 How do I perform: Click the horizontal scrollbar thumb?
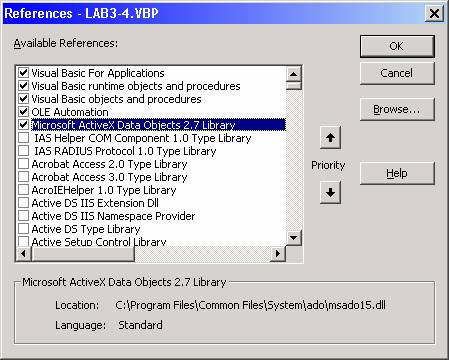(x=83, y=254)
